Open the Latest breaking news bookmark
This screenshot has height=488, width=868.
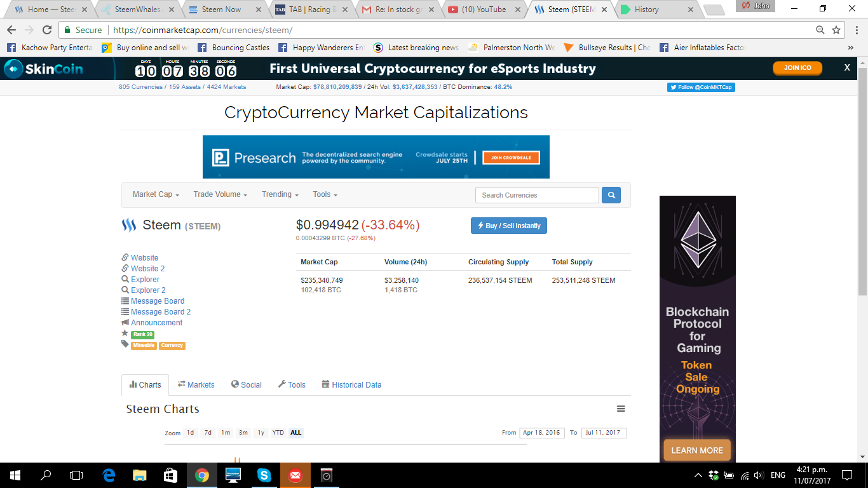coord(416,48)
